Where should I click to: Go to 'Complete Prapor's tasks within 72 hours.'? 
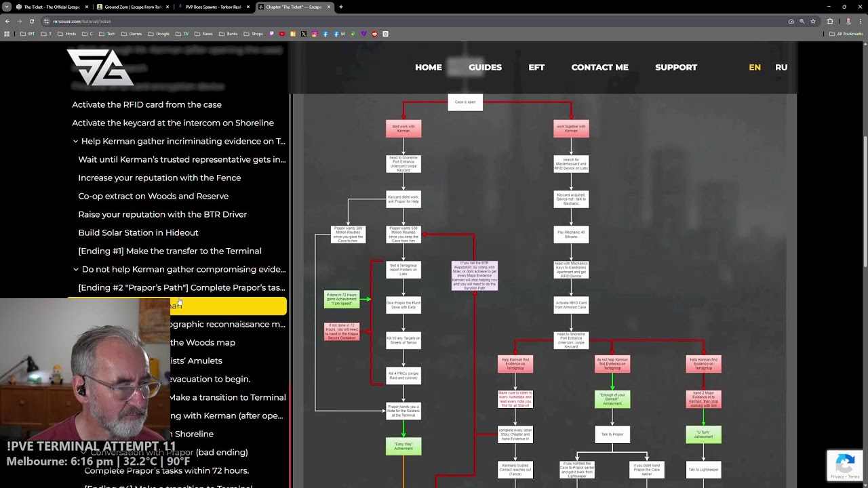click(167, 470)
